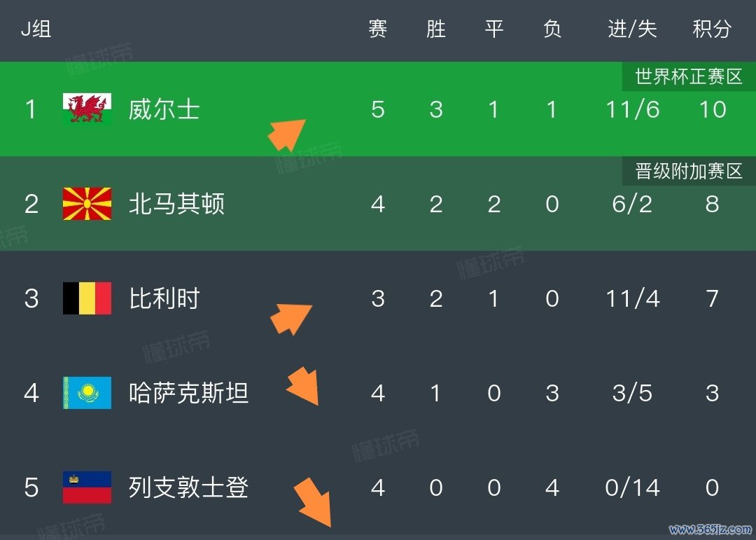Click the 世界杯正赛区 label
This screenshot has width=756, height=540.
[689, 76]
